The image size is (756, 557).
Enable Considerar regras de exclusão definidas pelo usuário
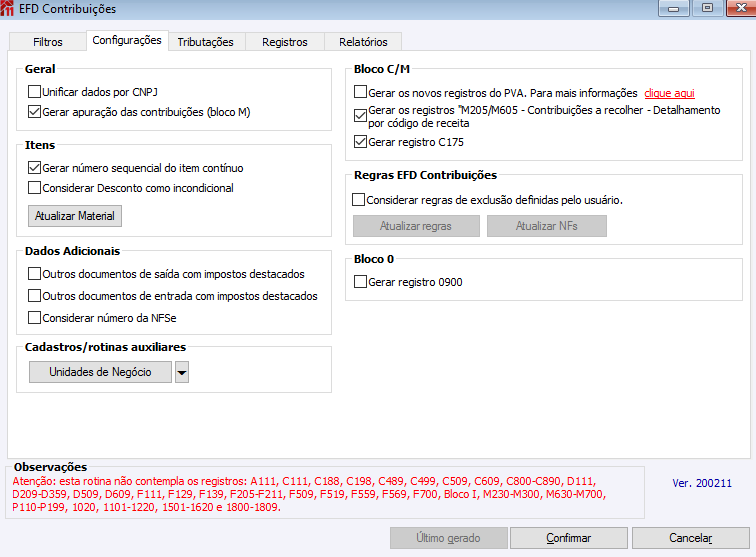pyautogui.click(x=358, y=200)
